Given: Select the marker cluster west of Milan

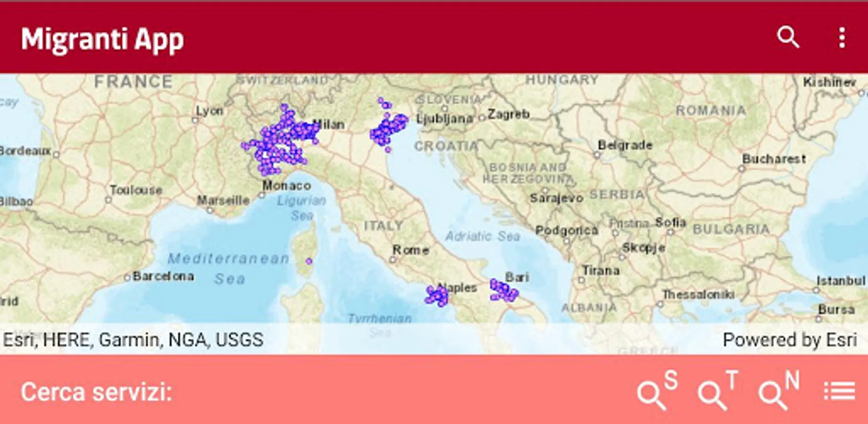Looking at the screenshot, I should click(x=281, y=140).
